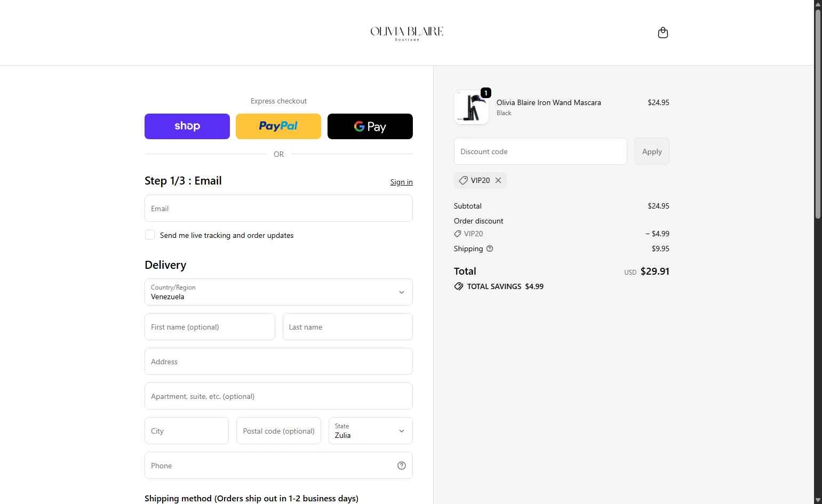Click the Shipping method heading
822x504 pixels.
point(251,498)
